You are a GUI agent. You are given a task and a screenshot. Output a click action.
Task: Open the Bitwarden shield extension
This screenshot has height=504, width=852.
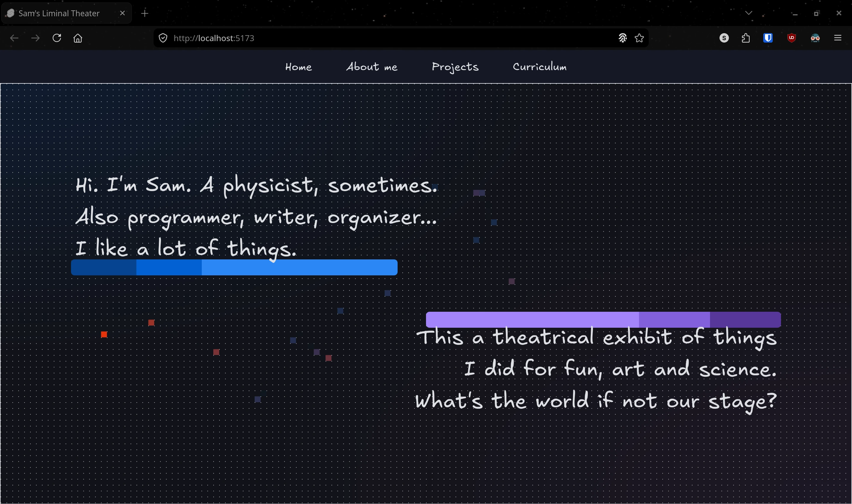click(768, 38)
